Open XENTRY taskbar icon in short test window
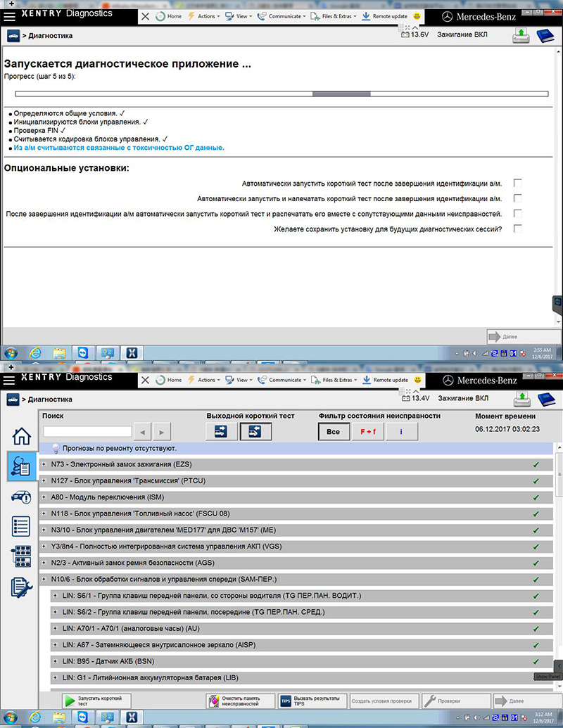This screenshot has width=563, height=728. [x=132, y=717]
